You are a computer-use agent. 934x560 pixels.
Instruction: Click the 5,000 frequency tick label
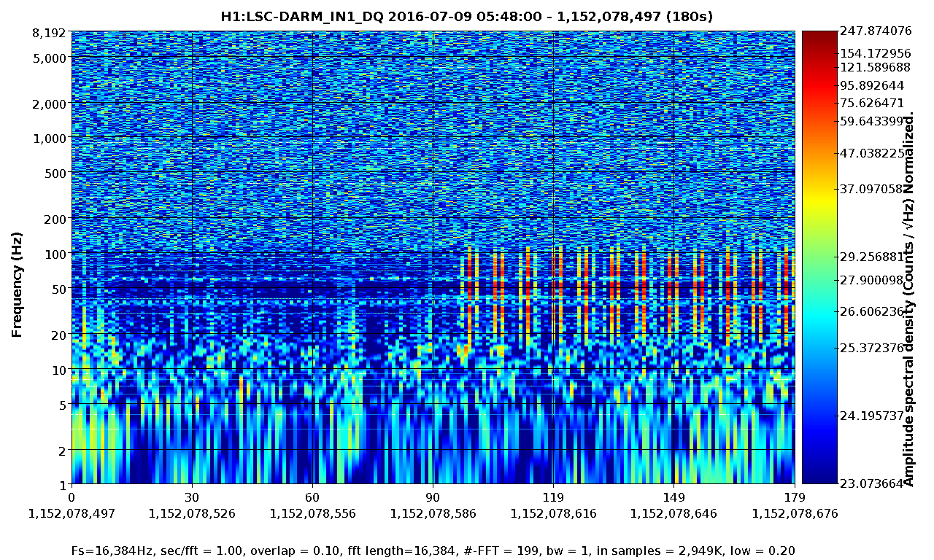[x=49, y=58]
